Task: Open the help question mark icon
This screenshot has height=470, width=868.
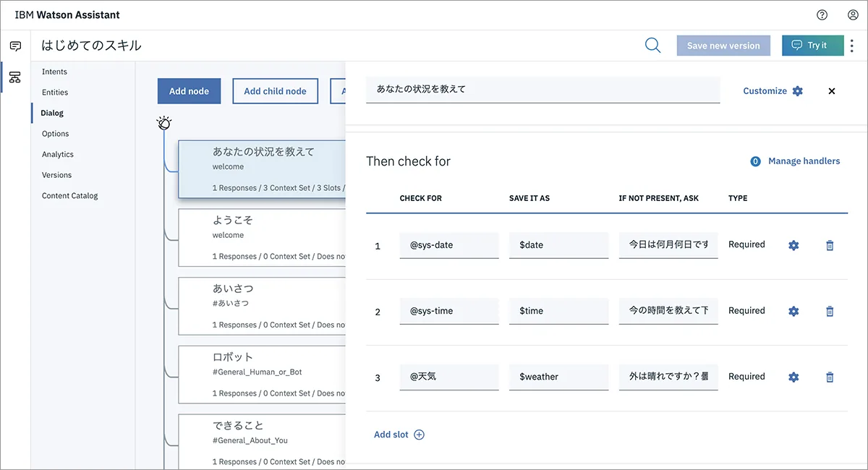Action: 822,14
